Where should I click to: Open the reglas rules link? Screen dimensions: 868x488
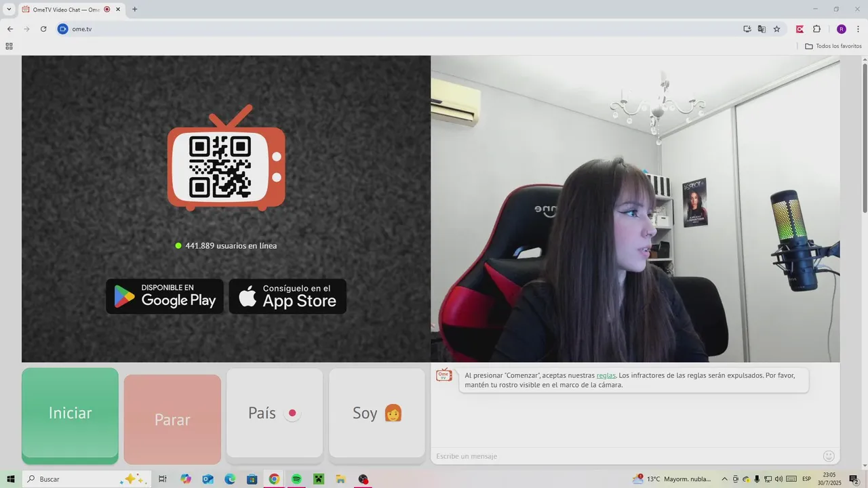(606, 375)
